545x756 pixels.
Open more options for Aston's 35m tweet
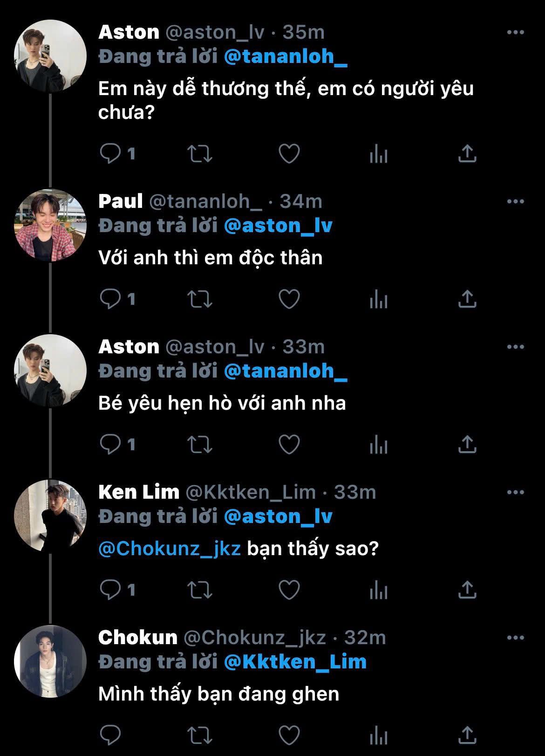[x=515, y=33]
